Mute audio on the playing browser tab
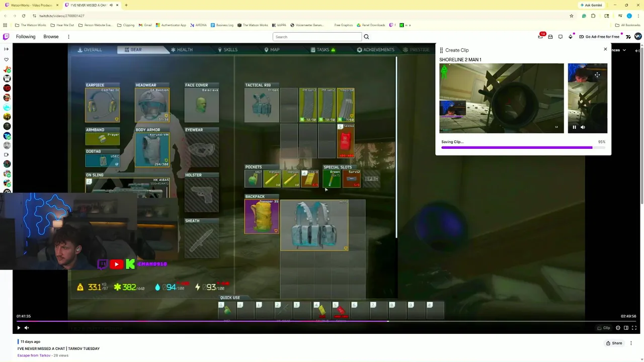The width and height of the screenshot is (644, 362). (x=111, y=5)
